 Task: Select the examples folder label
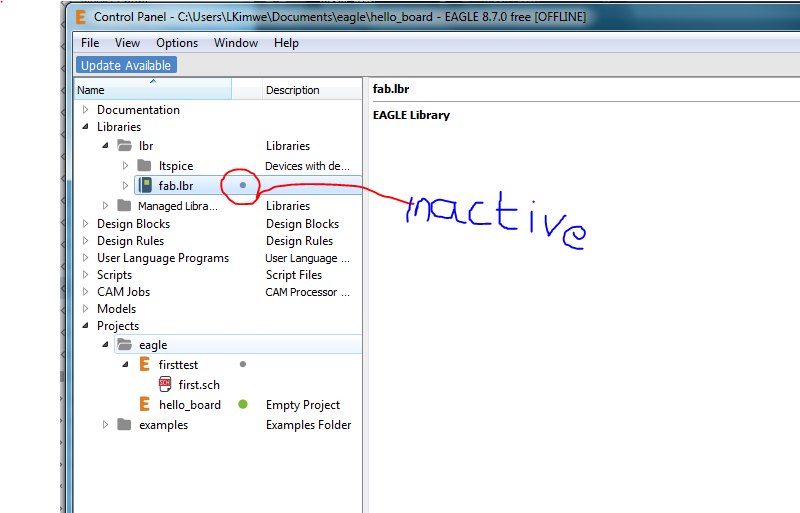pos(163,425)
